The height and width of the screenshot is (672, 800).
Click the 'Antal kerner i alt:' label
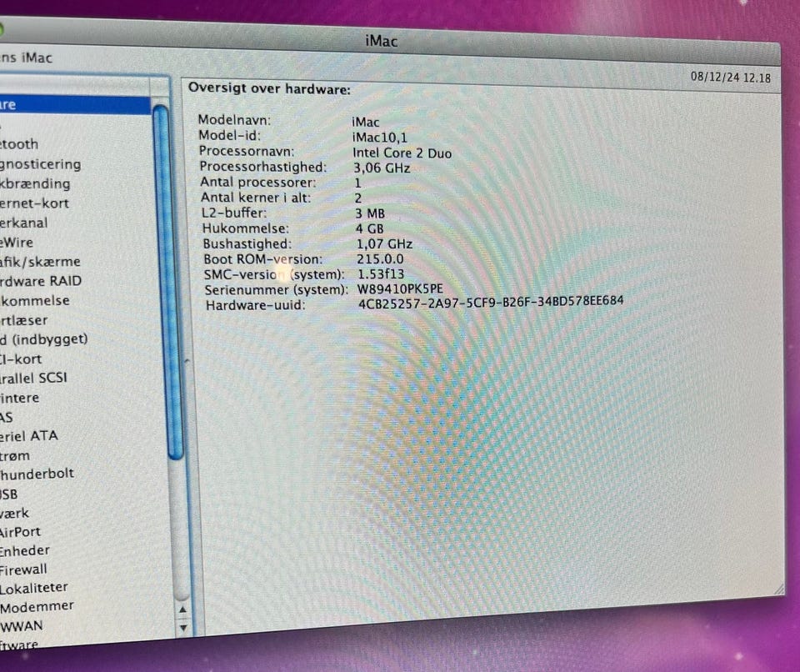coord(256,197)
